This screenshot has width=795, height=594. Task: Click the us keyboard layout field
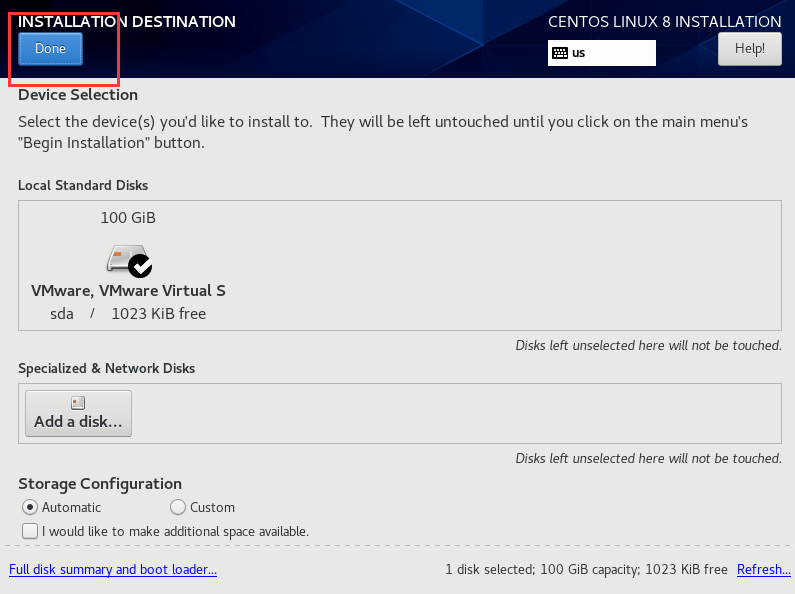(602, 52)
